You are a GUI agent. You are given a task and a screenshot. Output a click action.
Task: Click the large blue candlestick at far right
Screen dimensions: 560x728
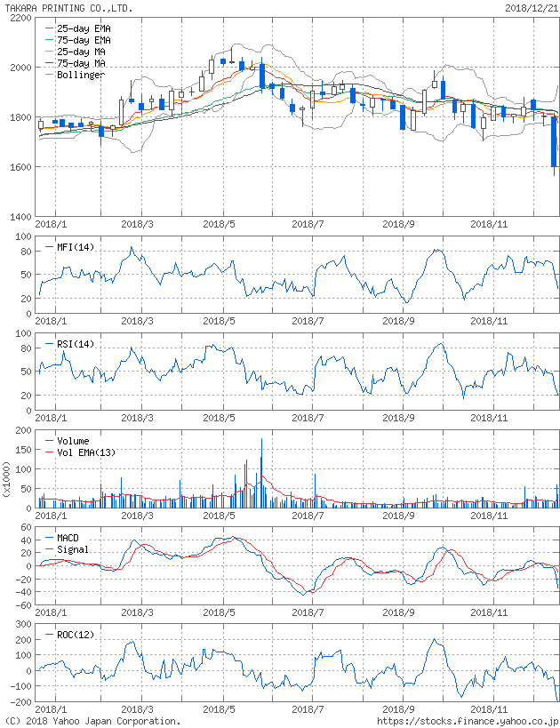tap(554, 141)
